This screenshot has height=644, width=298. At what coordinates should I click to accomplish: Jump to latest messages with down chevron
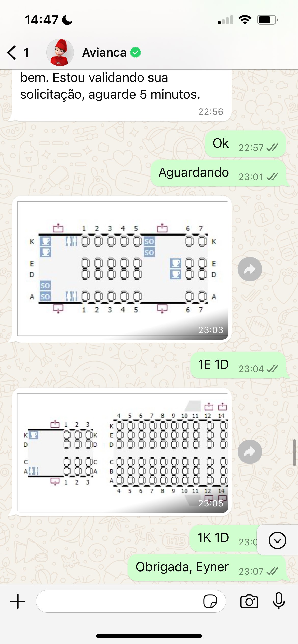tap(277, 540)
